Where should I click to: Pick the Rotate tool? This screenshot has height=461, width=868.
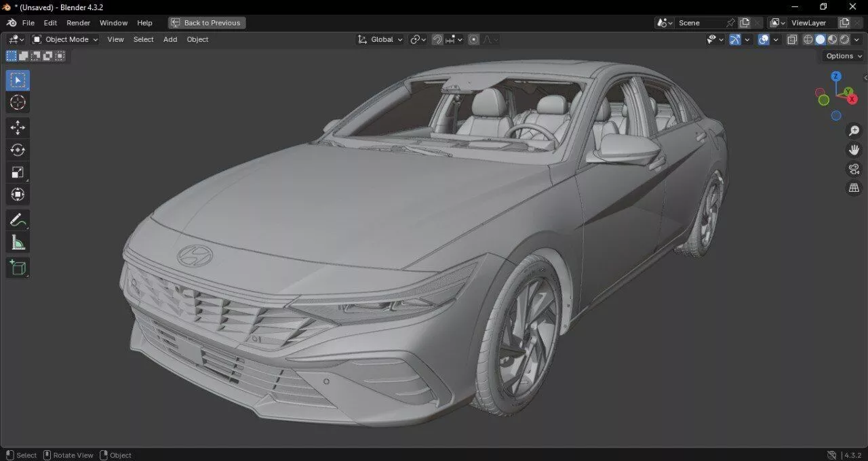(x=18, y=150)
